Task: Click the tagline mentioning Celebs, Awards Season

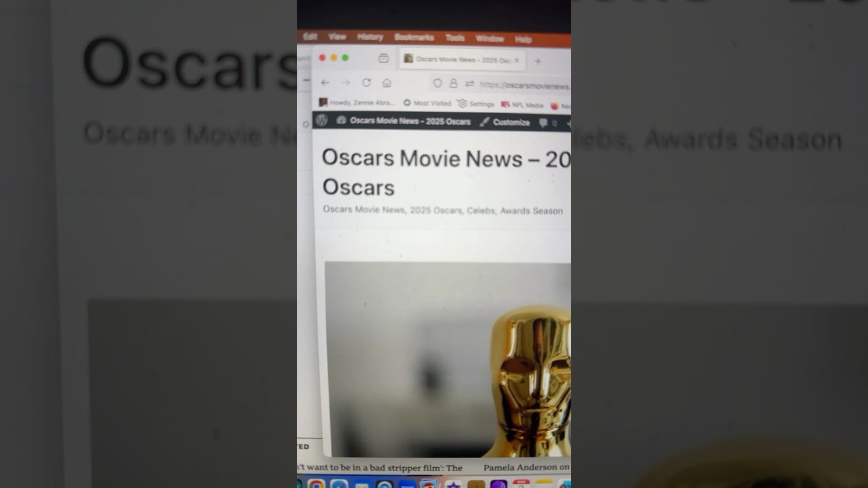Action: click(443, 210)
